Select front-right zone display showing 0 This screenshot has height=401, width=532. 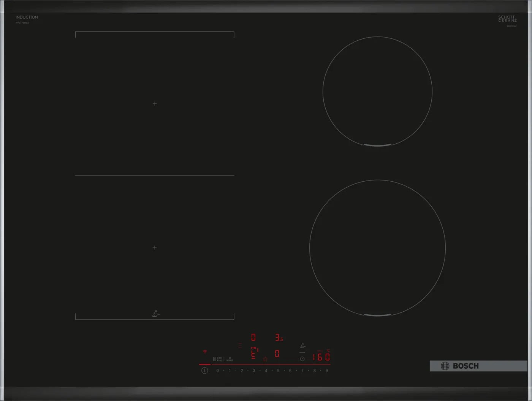coord(277,354)
